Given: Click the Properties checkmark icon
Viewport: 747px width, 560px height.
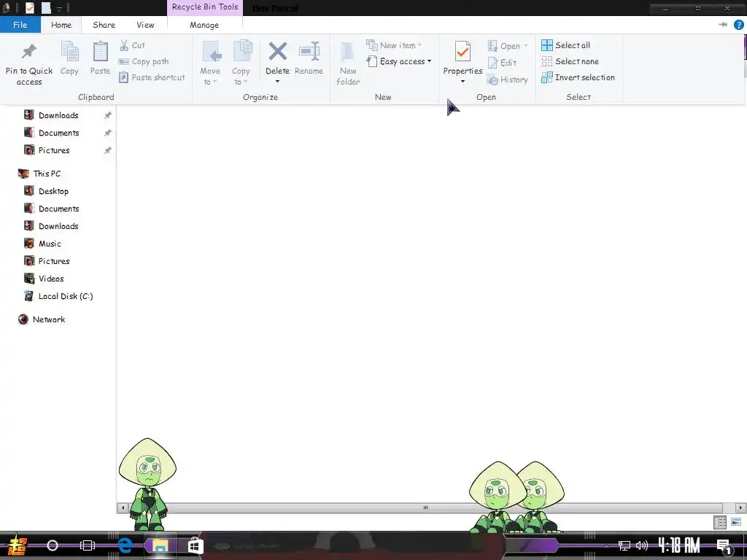Looking at the screenshot, I should (462, 52).
